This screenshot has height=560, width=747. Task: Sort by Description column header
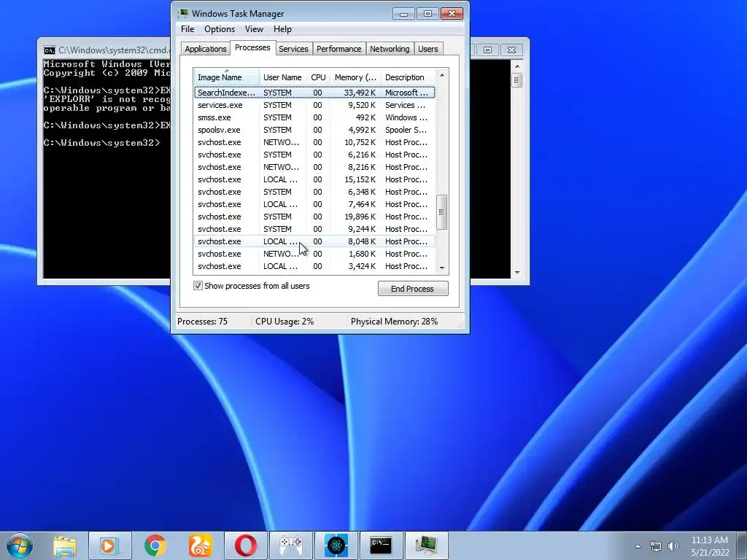[408, 77]
